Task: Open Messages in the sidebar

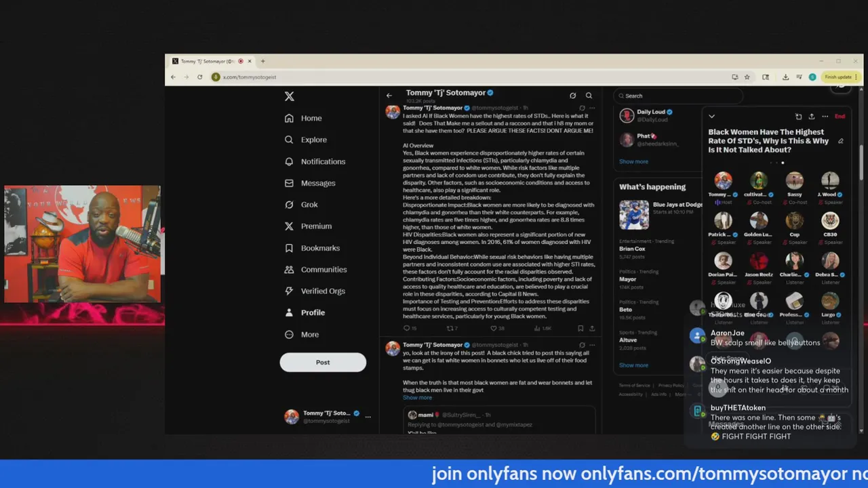Action: click(x=310, y=183)
